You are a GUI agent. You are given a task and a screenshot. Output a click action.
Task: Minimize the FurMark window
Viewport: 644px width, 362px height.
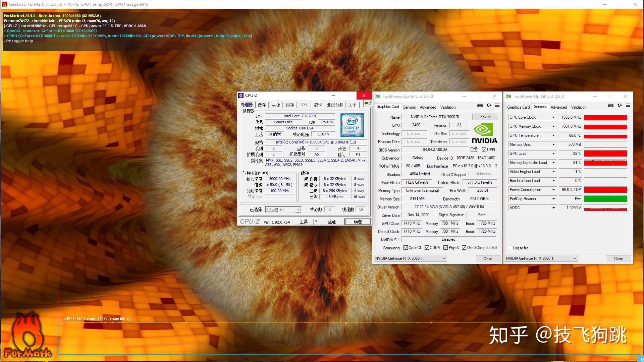click(x=605, y=4)
